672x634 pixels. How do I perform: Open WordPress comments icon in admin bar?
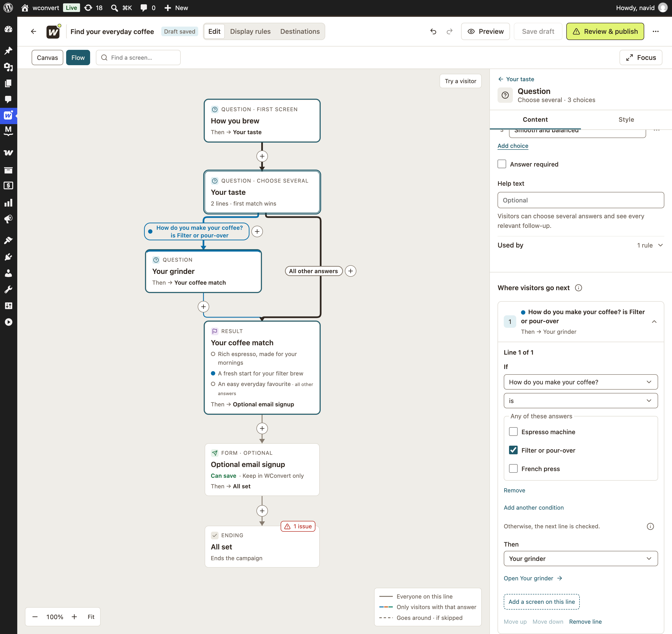tap(148, 8)
